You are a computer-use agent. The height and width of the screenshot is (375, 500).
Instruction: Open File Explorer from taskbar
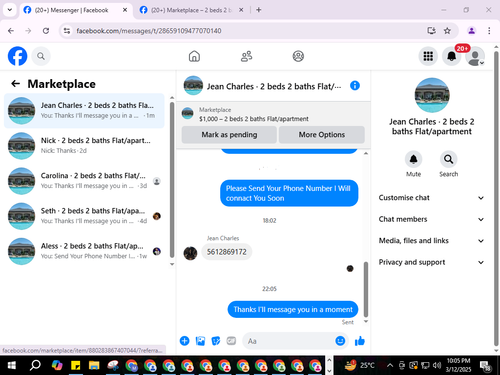click(94, 365)
